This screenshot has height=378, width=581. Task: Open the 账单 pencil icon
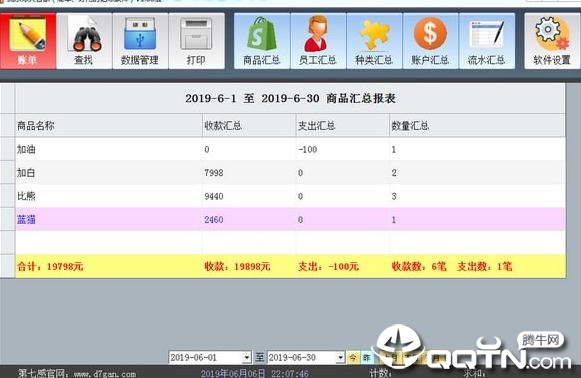28,41
